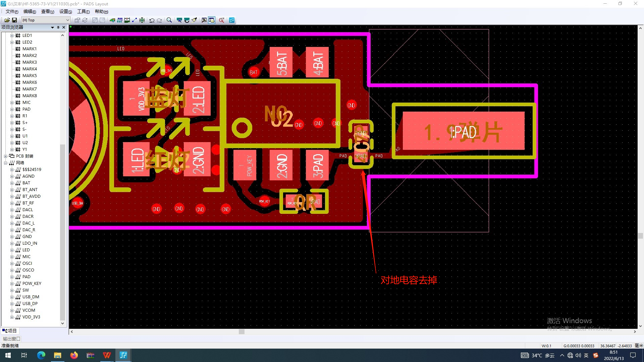
Task: Open the 帮助 menu
Action: coord(101,11)
